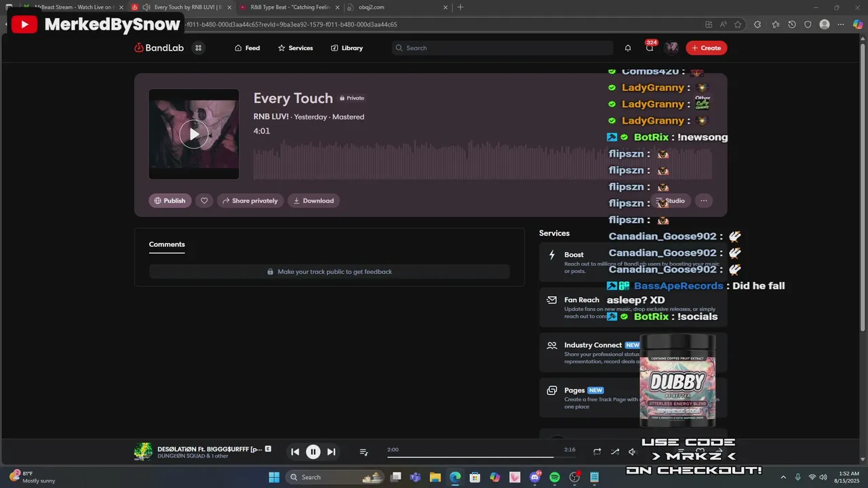Mute the player volume
The image size is (868, 488).
click(632, 452)
